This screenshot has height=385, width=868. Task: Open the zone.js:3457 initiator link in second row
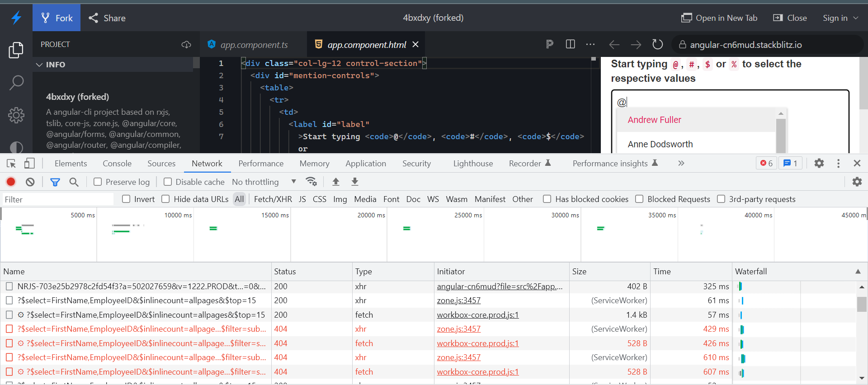tap(458, 300)
